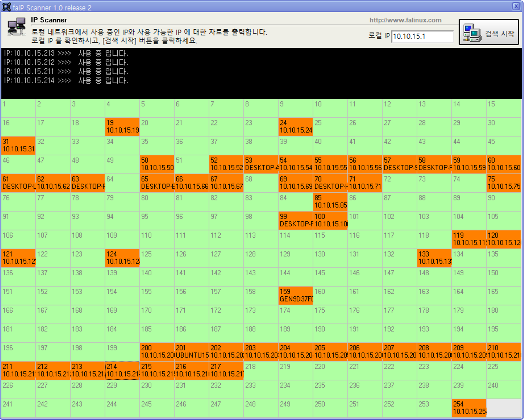Screen dimensions: 524x420
Task: Click cell 31 showing 10.10.15.31
Action: pos(18,145)
